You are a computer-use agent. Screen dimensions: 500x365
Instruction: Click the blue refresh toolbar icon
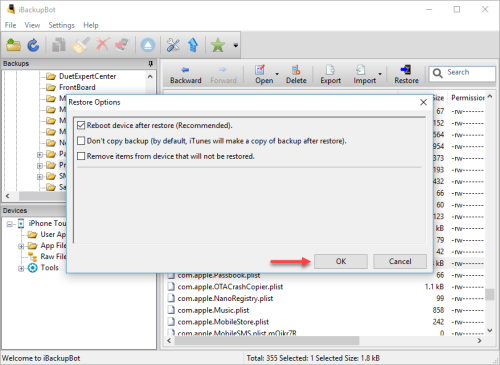click(x=33, y=45)
